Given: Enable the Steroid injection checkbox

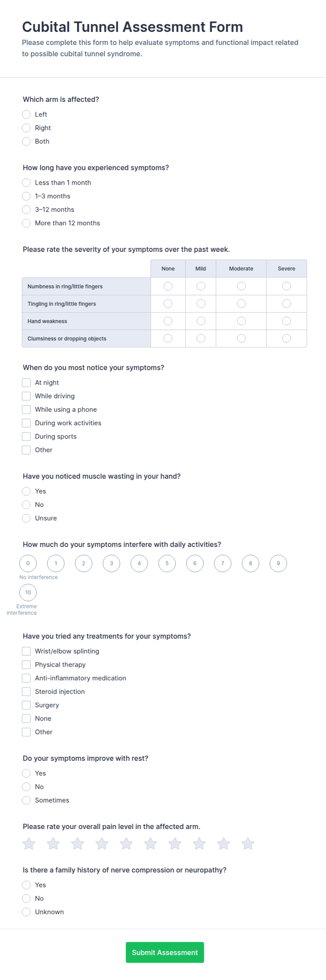Looking at the screenshot, I should [26, 691].
